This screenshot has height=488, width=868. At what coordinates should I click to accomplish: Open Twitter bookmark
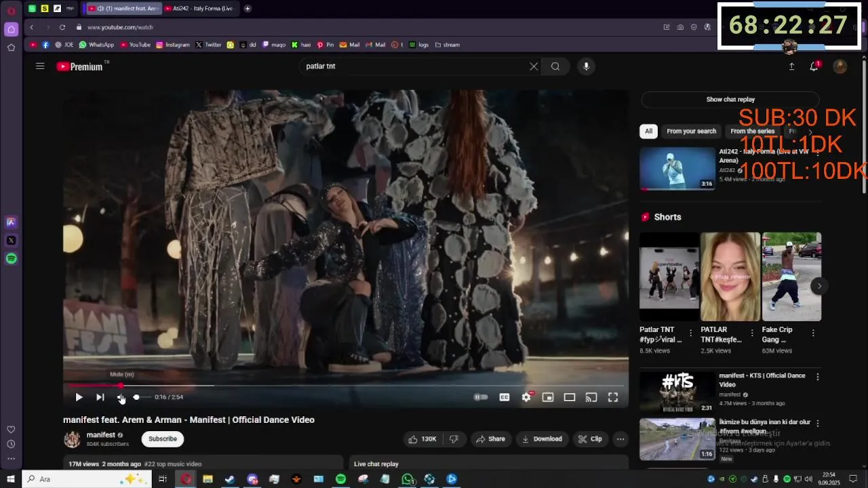(x=208, y=45)
